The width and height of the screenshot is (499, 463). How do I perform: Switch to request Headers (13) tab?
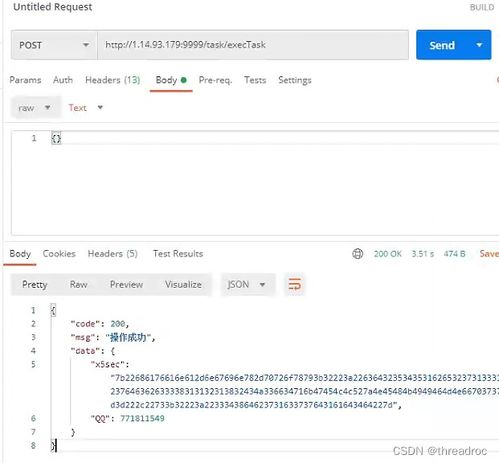click(x=113, y=80)
